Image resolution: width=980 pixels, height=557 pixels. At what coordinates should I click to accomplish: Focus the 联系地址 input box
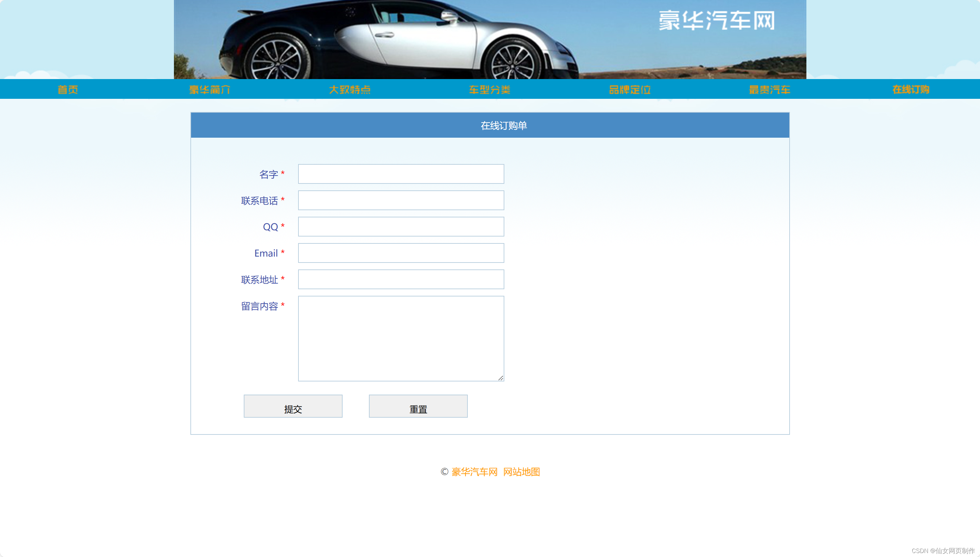tap(401, 279)
